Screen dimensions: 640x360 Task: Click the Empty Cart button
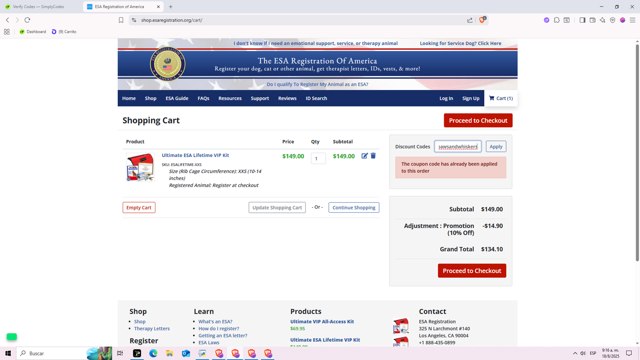139,207
